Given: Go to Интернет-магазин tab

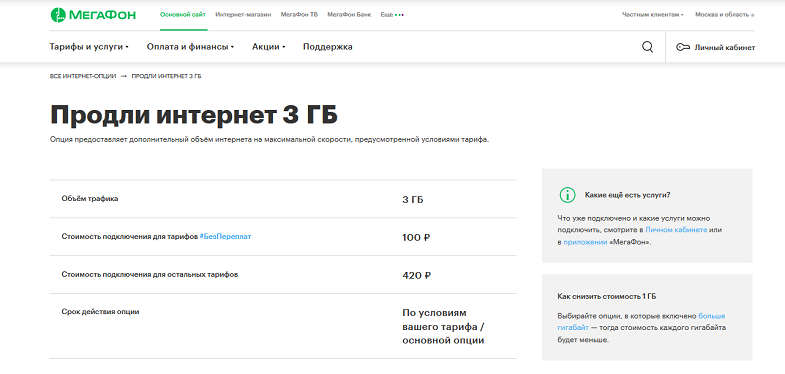Looking at the screenshot, I should click(243, 15).
